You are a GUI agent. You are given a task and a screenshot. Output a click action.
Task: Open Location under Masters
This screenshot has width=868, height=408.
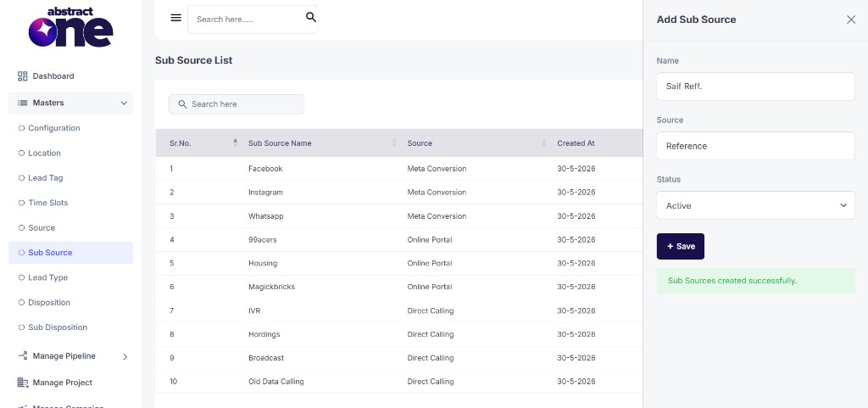[44, 153]
